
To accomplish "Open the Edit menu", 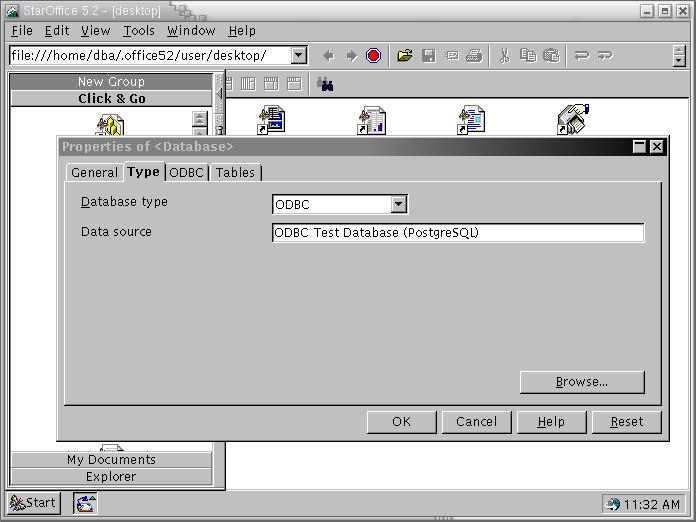I will click(x=57, y=31).
